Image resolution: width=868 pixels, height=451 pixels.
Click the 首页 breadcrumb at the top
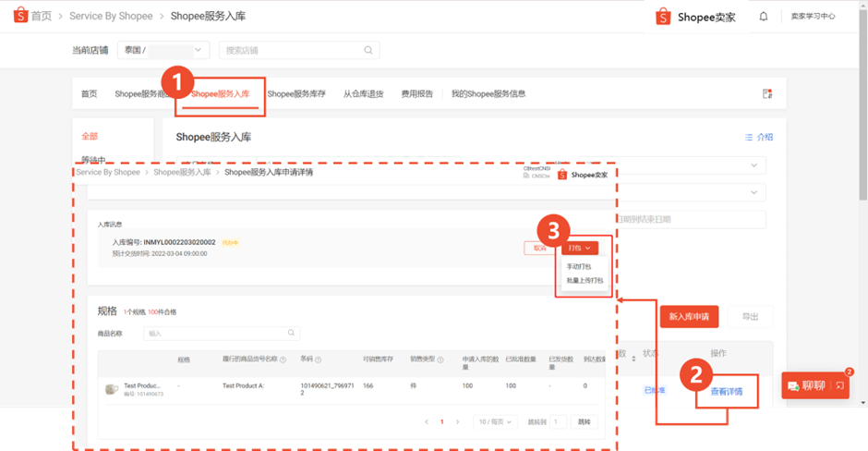coord(41,16)
